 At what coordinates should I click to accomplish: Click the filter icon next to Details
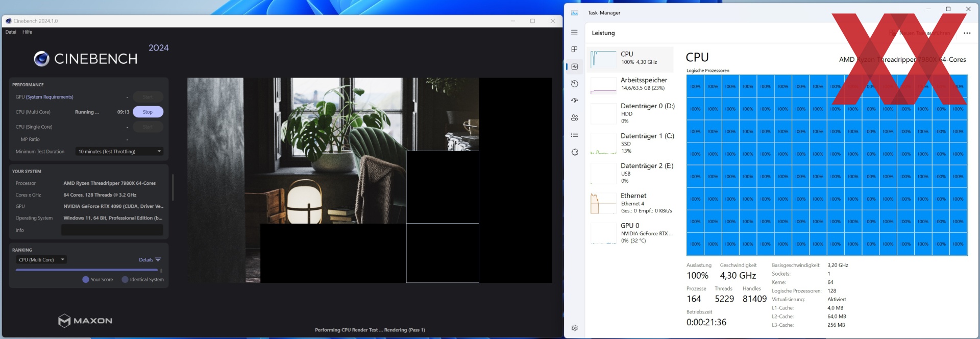click(x=158, y=259)
